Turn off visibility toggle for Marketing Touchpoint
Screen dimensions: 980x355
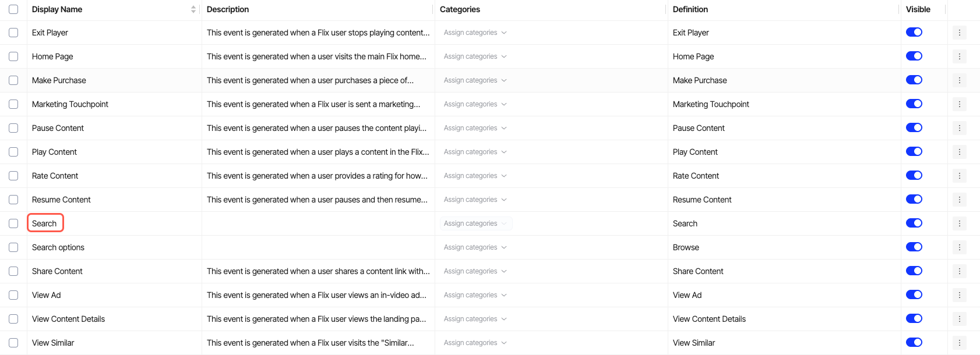pyautogui.click(x=914, y=104)
